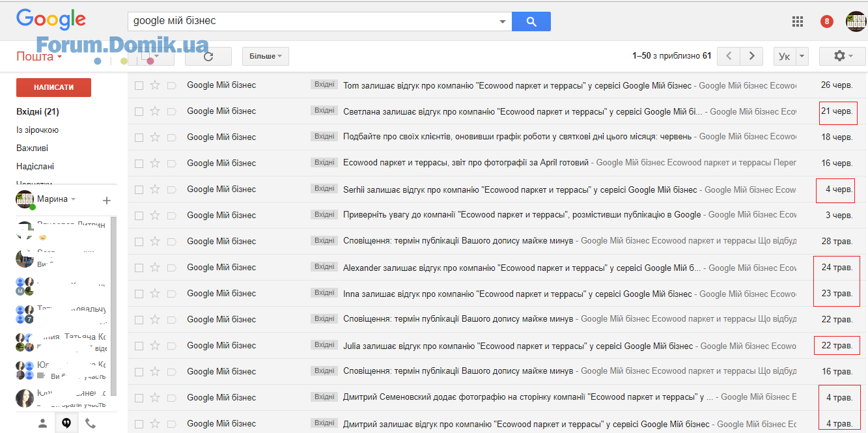Mark the Tom email as important
The height and width of the screenshot is (433, 868).
click(x=172, y=85)
